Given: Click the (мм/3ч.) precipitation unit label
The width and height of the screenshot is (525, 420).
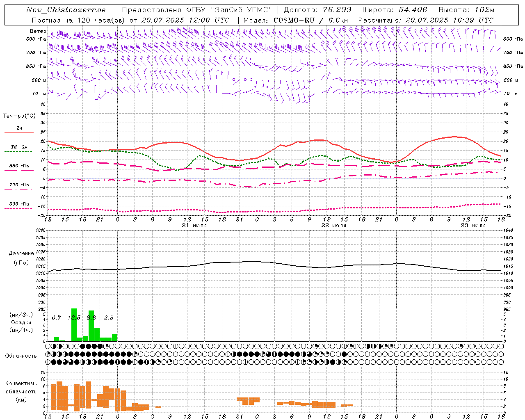Looking at the screenshot, I should pyautogui.click(x=21, y=315).
